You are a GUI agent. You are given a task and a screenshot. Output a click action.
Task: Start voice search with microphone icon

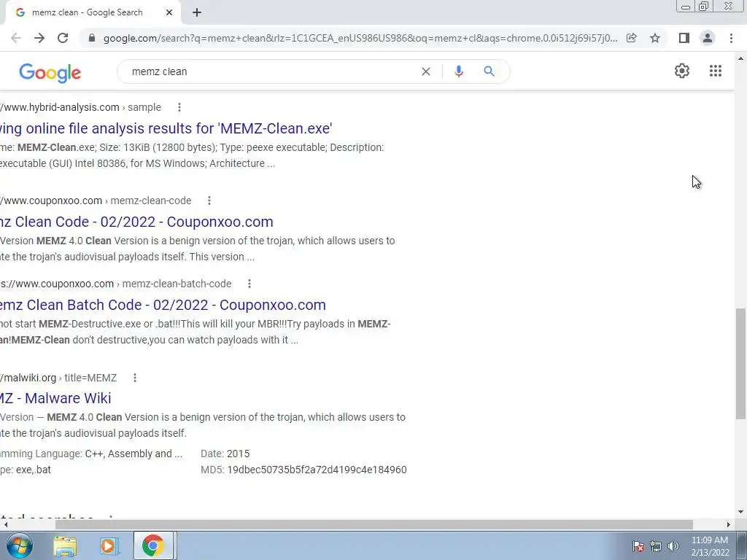459,71
